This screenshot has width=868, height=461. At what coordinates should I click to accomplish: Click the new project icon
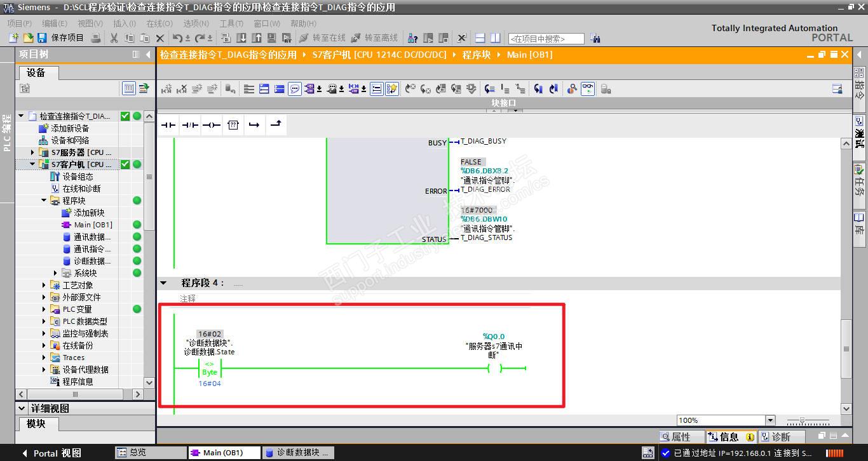pos(13,38)
